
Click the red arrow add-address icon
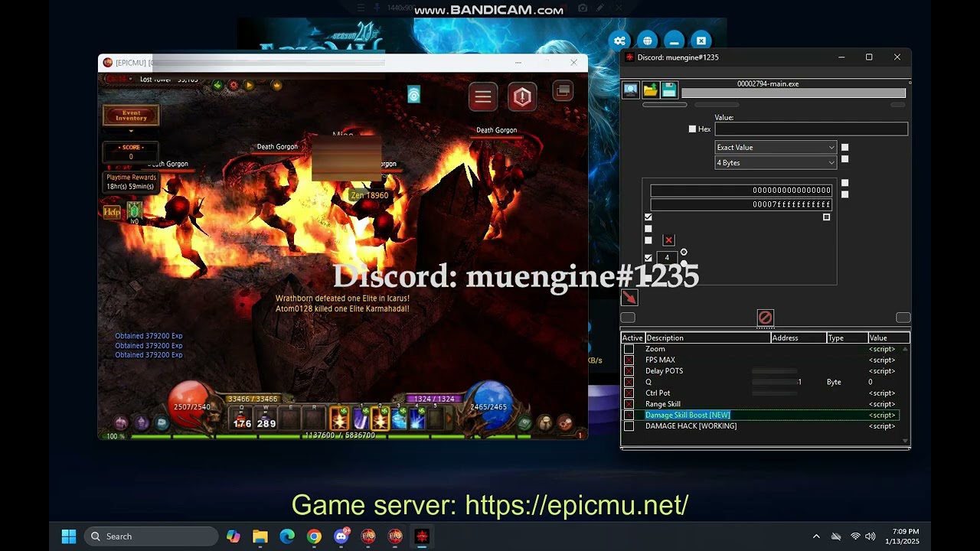click(x=629, y=297)
